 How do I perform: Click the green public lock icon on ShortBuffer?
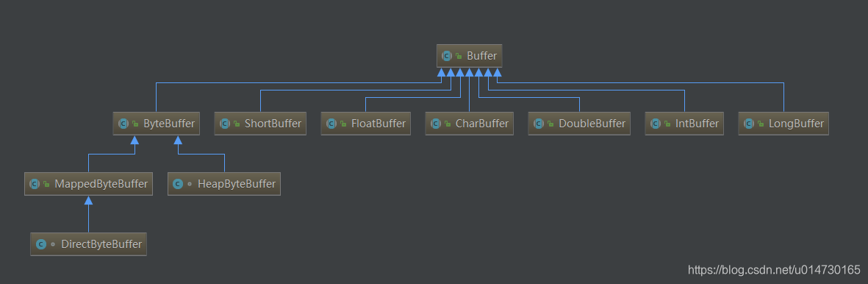237,124
